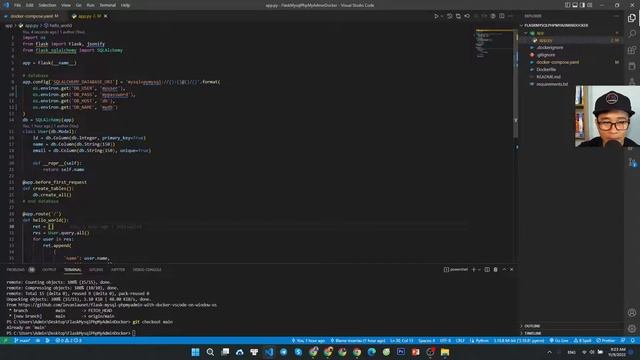Toggle the secondary side bar layout icon
This screenshot has width=640, height=360.
(582, 5)
